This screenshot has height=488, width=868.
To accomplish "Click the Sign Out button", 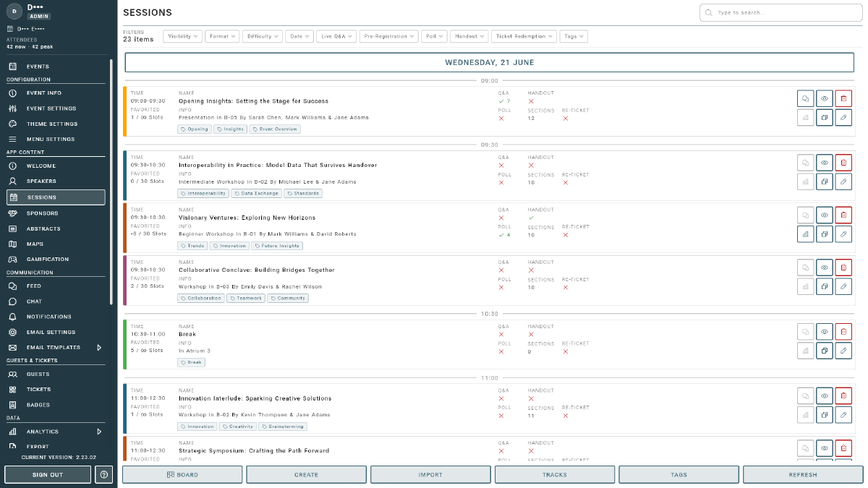I will [x=48, y=475].
